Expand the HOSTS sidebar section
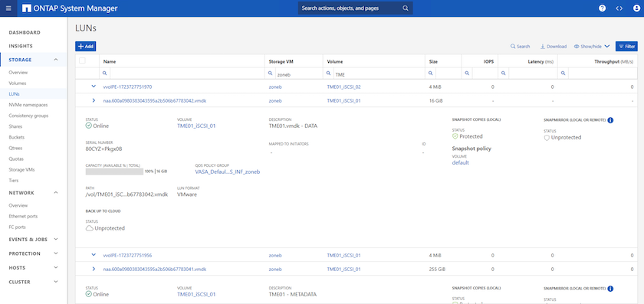This screenshot has height=304, width=644. (x=56, y=267)
